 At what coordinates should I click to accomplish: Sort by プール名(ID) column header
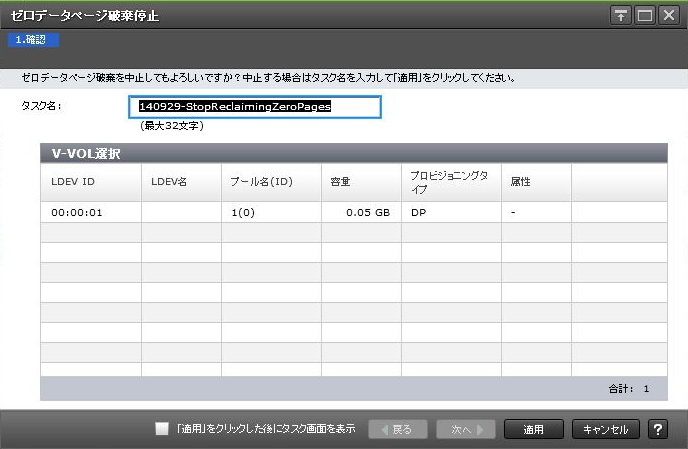(x=271, y=182)
